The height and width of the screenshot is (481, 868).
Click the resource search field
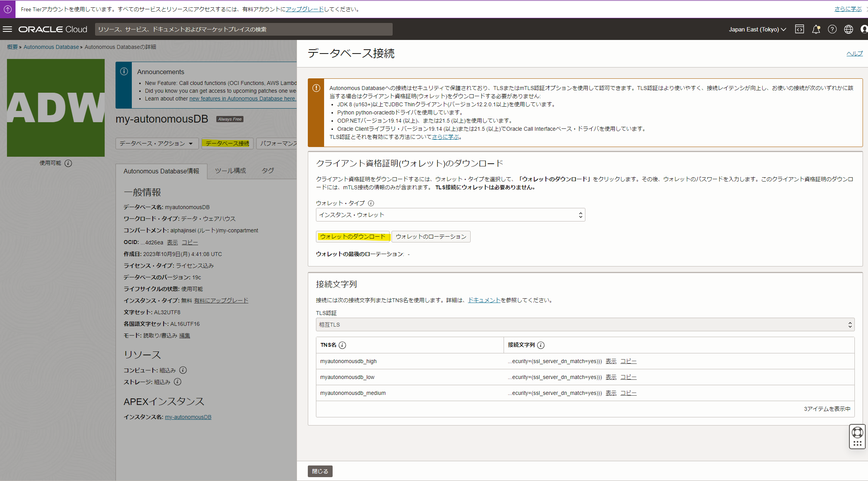click(243, 29)
